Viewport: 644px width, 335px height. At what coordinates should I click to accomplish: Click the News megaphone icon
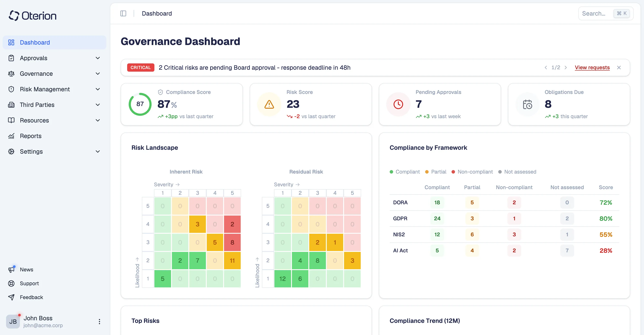tap(11, 269)
